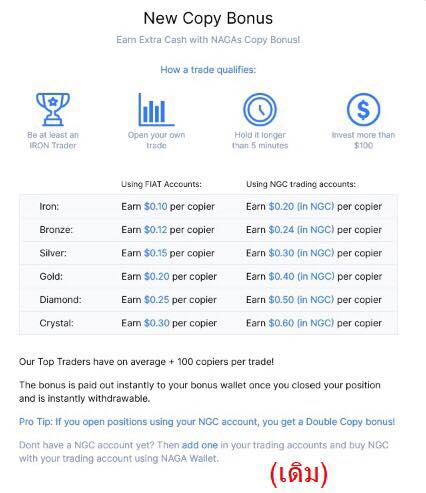Select the Silver tier row

click(x=208, y=253)
